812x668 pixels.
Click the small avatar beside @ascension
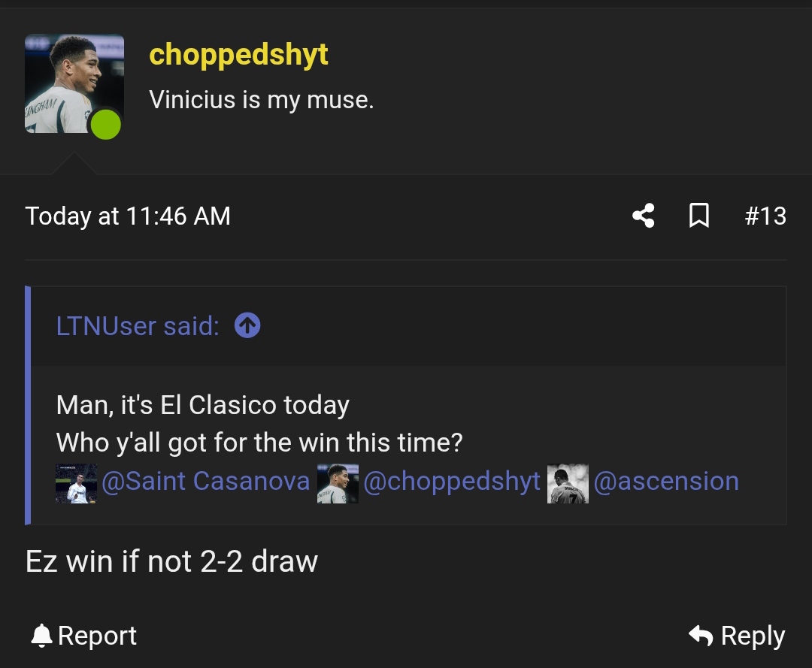(568, 482)
